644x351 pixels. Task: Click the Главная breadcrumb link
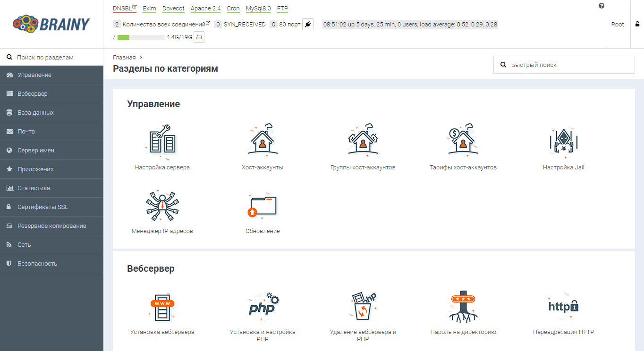tap(124, 58)
